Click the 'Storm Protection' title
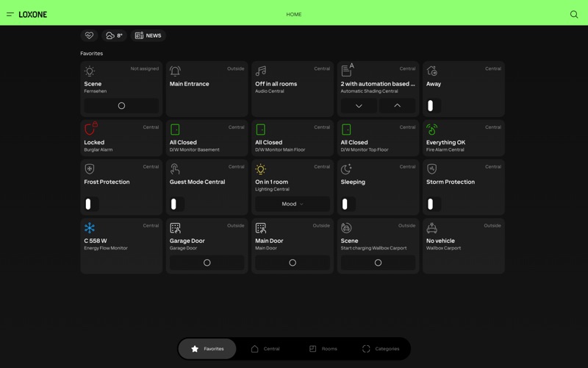Image resolution: width=588 pixels, height=368 pixels. [451, 182]
